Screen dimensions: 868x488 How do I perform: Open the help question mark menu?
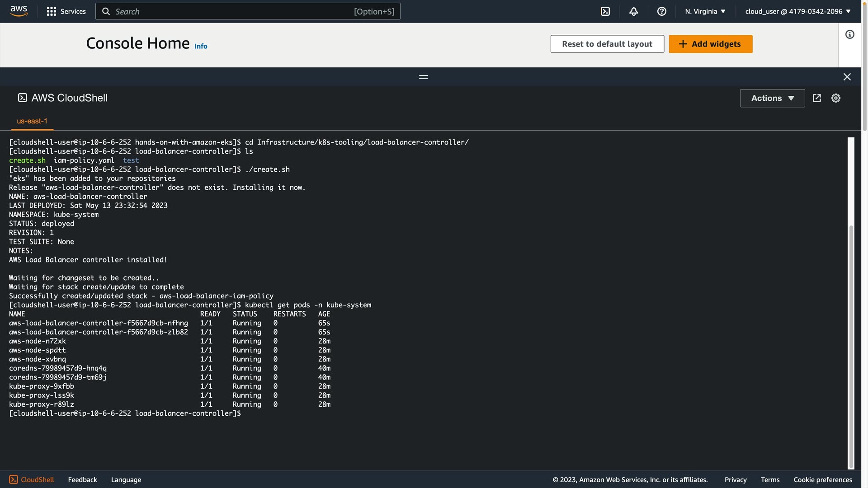pyautogui.click(x=661, y=11)
